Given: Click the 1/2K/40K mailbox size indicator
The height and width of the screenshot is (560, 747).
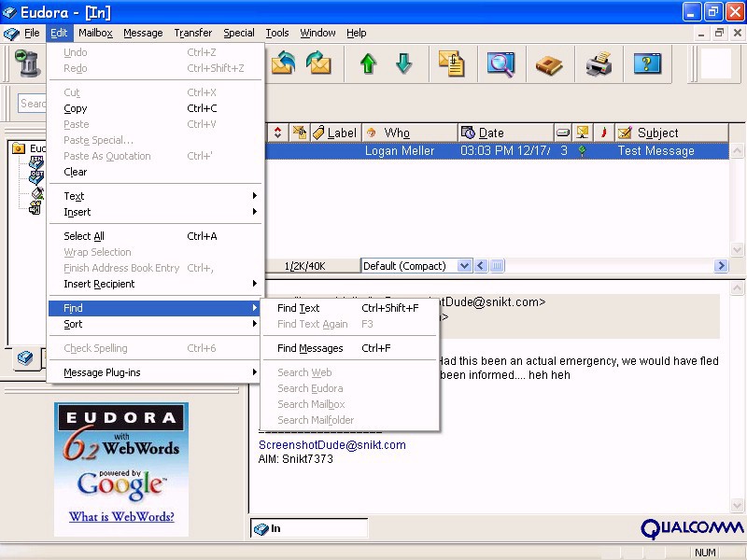Looking at the screenshot, I should tap(305, 266).
